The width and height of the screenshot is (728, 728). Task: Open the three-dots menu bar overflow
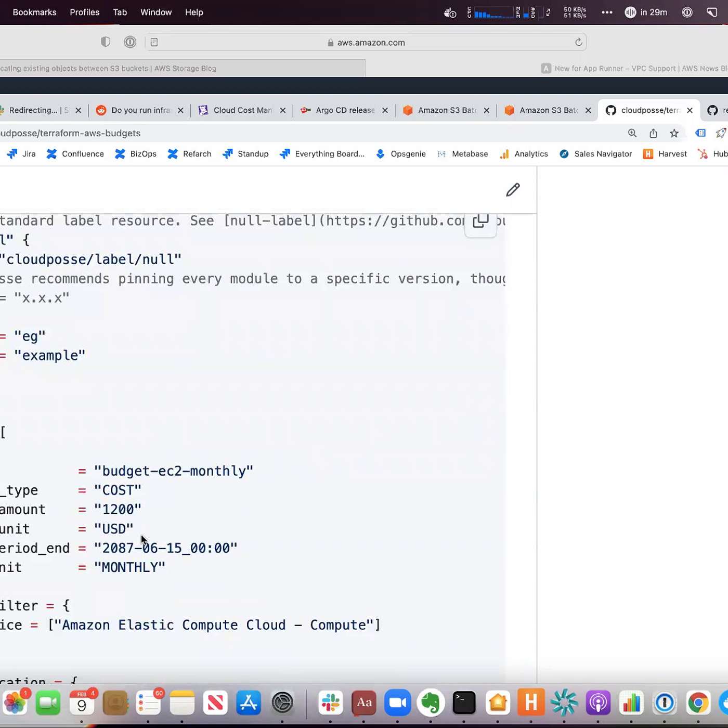[x=607, y=12]
